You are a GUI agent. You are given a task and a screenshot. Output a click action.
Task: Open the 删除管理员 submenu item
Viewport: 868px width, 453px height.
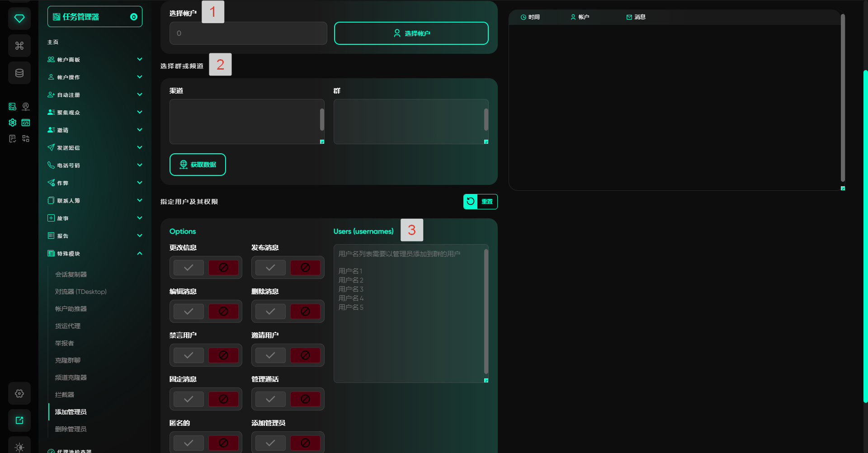point(71,429)
